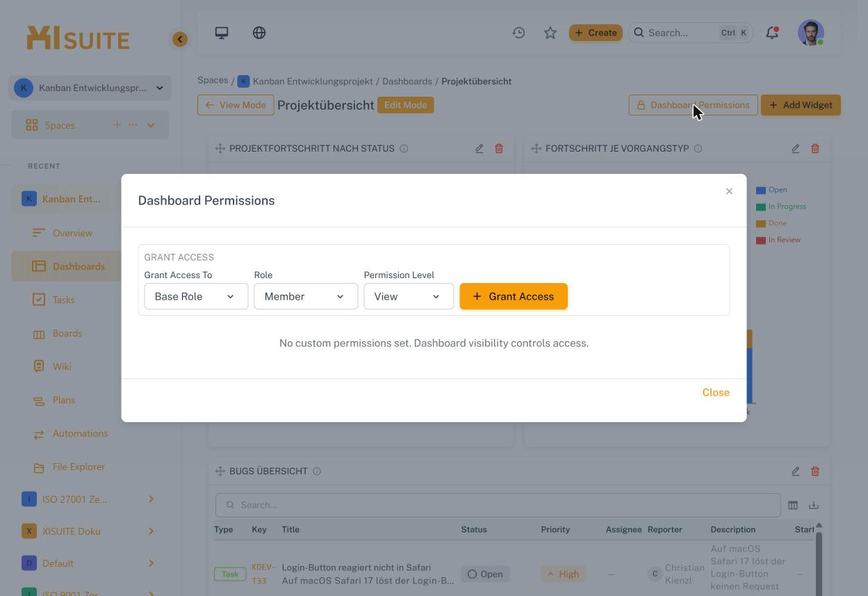Image resolution: width=868 pixels, height=596 pixels.
Task: Focus the Bugs Übersicht search field
Action: click(x=498, y=505)
